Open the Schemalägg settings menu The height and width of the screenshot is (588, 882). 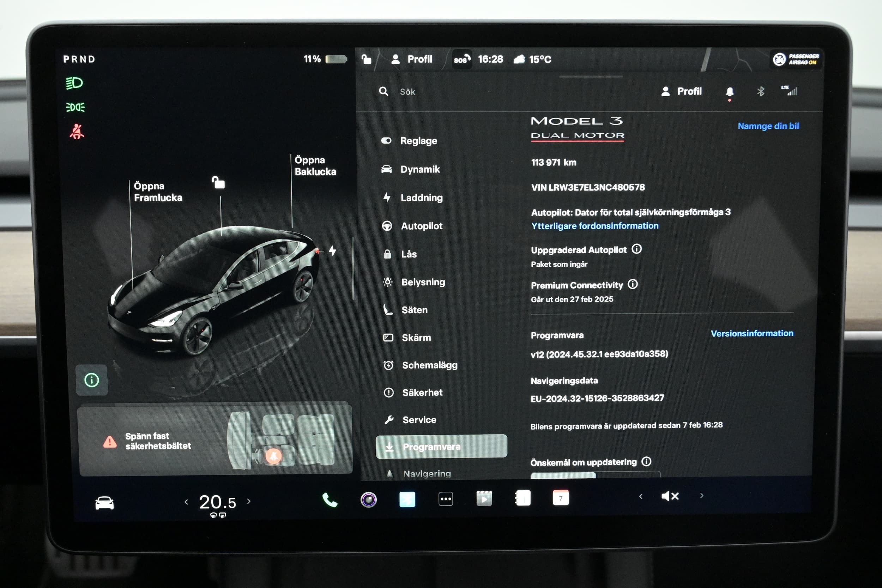[421, 365]
